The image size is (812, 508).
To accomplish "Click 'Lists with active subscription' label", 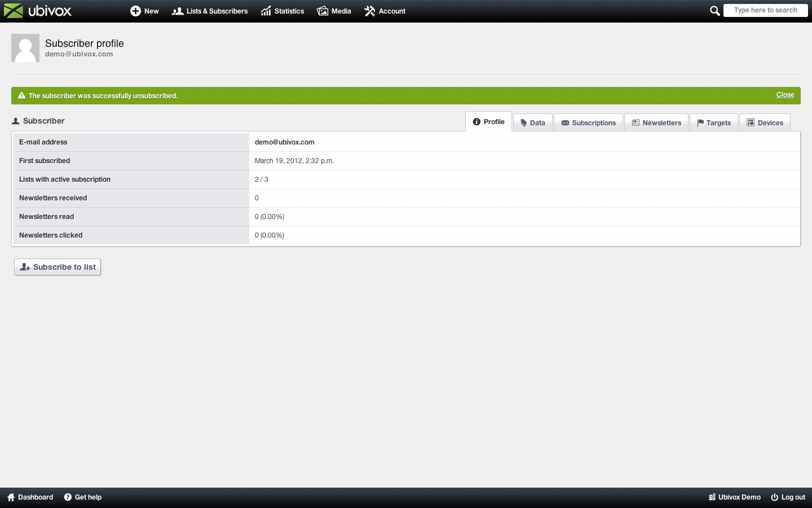I will (x=65, y=179).
